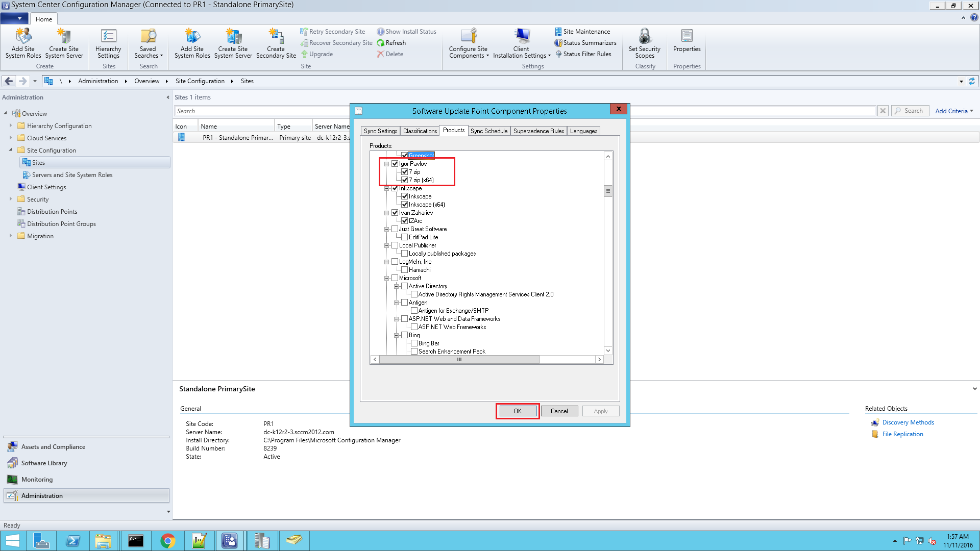Collapse the Microsoft product tree node
Viewport: 980px width, 551px height.
386,278
